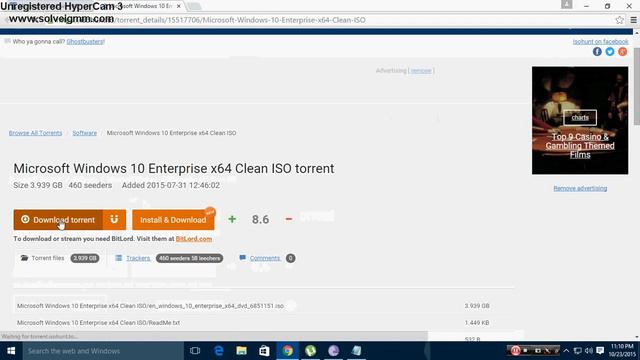Open Ghostbusters link
This screenshot has width=640, height=360.
85,42
